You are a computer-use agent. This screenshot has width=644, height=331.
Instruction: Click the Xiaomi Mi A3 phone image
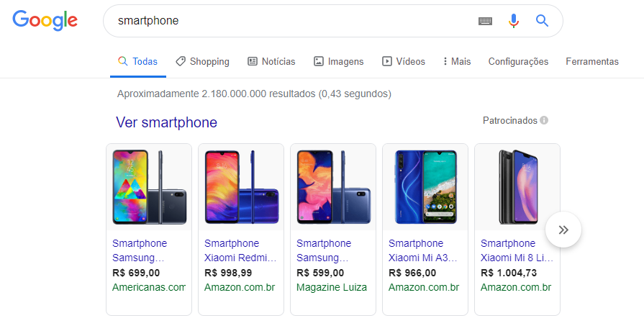pos(425,187)
